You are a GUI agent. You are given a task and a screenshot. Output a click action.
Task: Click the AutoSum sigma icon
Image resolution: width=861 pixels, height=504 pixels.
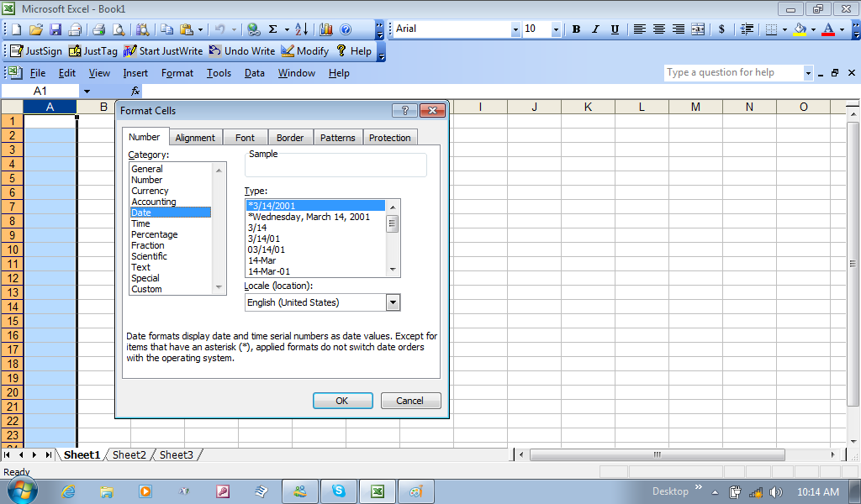(x=272, y=29)
